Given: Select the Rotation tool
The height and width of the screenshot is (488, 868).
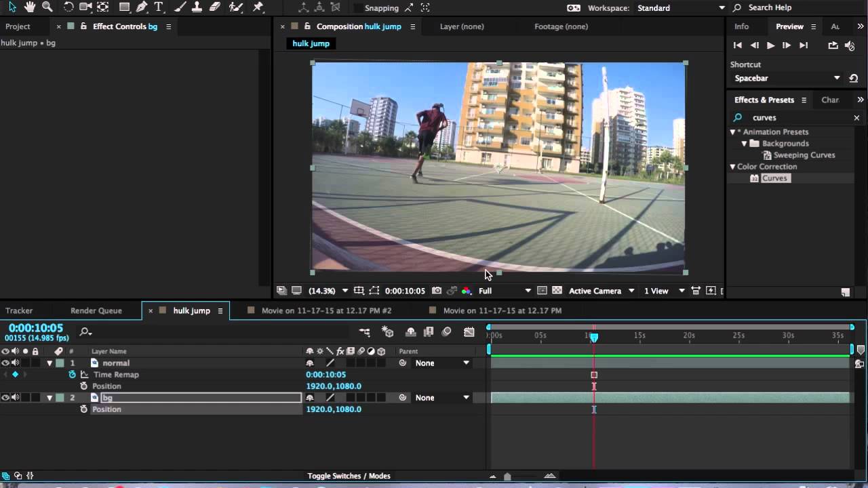Looking at the screenshot, I should click(x=68, y=7).
